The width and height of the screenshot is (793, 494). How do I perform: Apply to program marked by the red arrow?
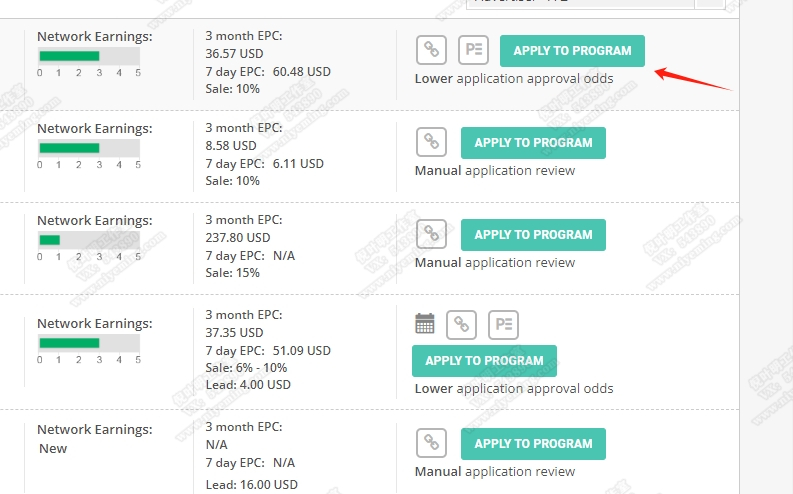click(572, 51)
